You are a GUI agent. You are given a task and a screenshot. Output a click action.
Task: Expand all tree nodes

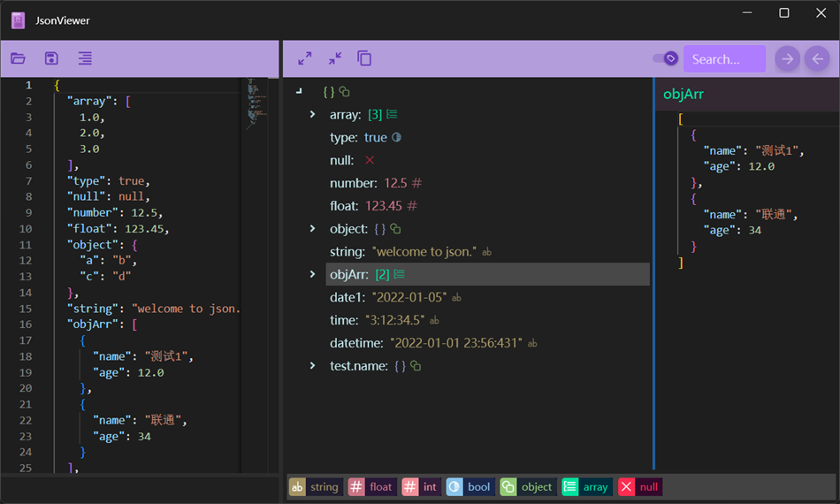pyautogui.click(x=305, y=58)
